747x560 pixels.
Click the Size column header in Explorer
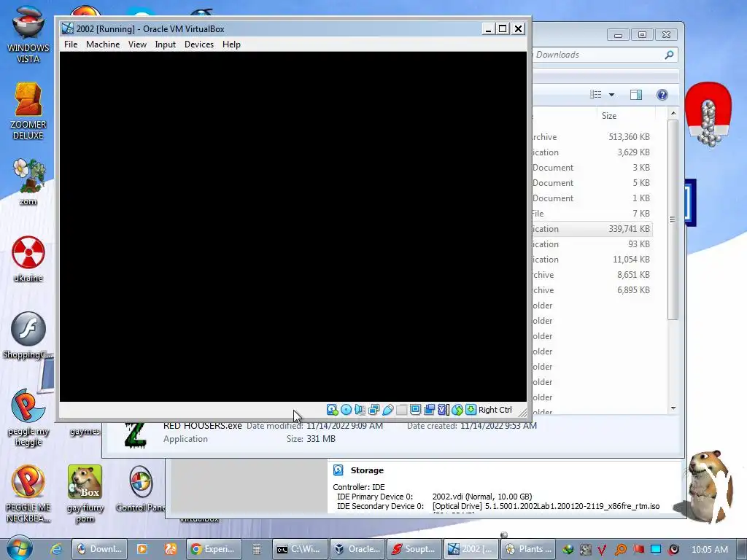[625, 116]
